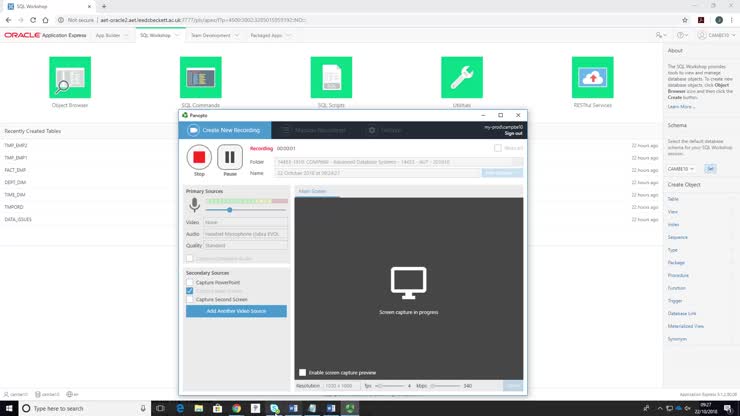Image resolution: width=740 pixels, height=416 pixels.
Task: Open File Explorer from the taskbar
Action: pos(199,408)
